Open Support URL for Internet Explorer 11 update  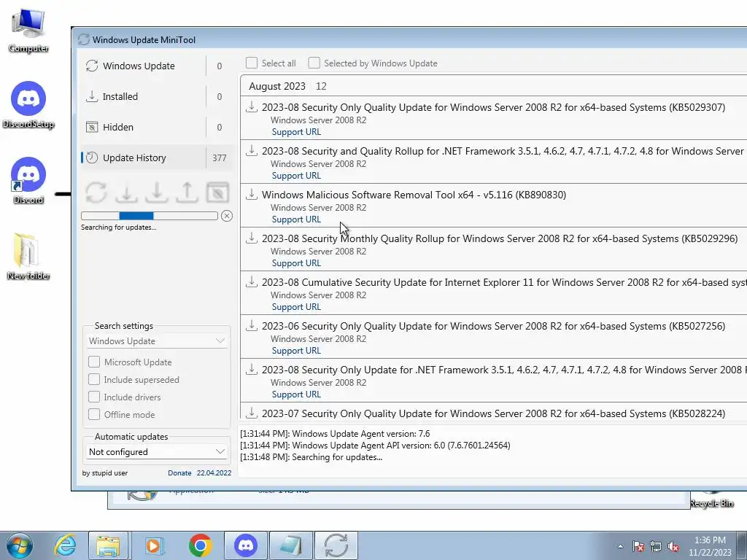(x=296, y=307)
